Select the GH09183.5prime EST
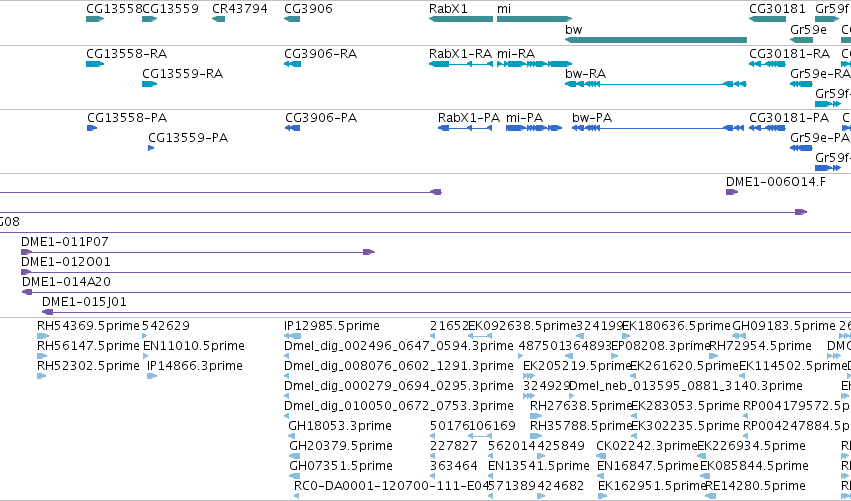 click(x=739, y=336)
